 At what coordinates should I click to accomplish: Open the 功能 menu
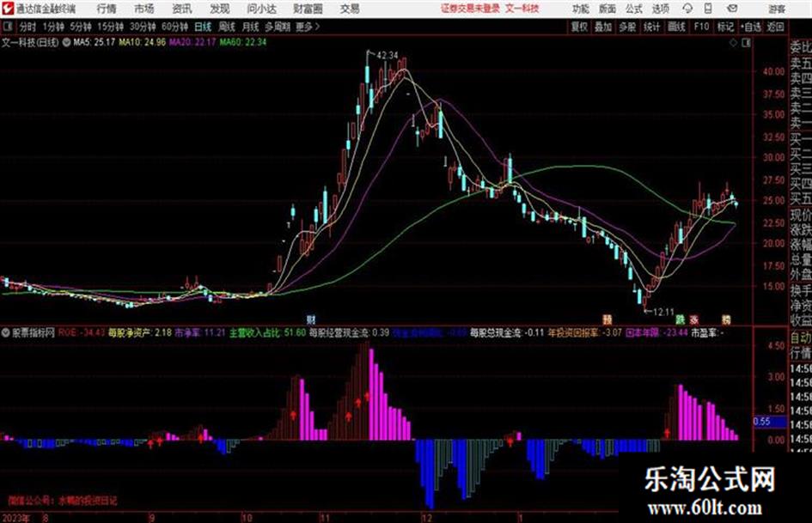coord(581,9)
